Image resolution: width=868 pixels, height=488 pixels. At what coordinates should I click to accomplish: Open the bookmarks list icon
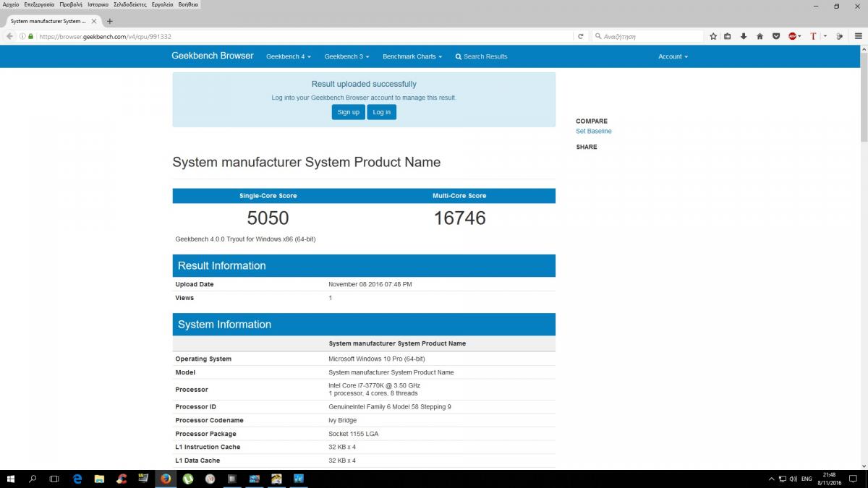tap(728, 36)
